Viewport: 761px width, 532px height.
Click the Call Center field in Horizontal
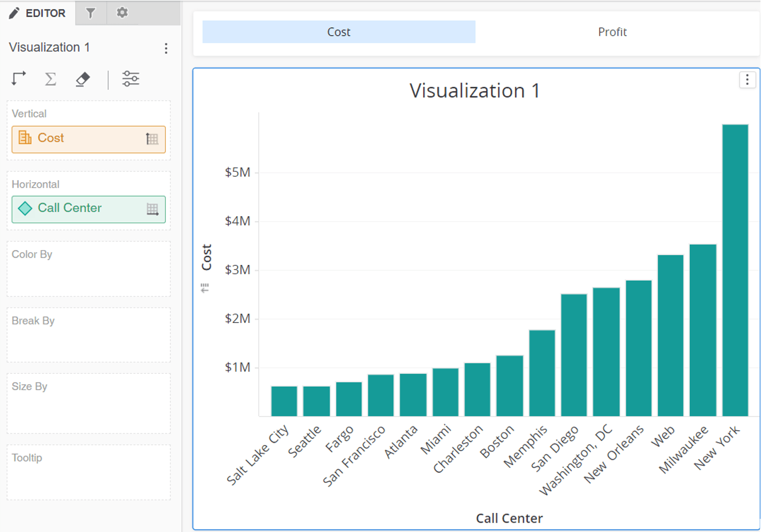[x=89, y=209]
